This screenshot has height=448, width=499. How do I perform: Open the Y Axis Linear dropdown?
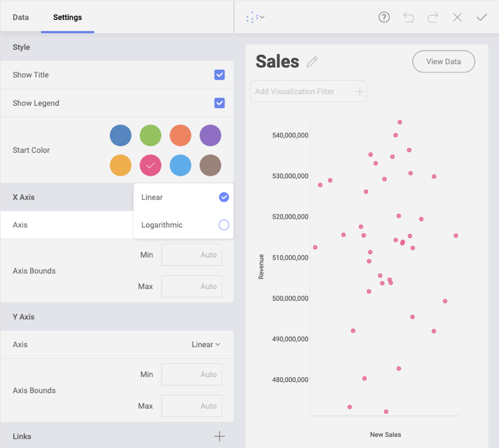click(206, 345)
